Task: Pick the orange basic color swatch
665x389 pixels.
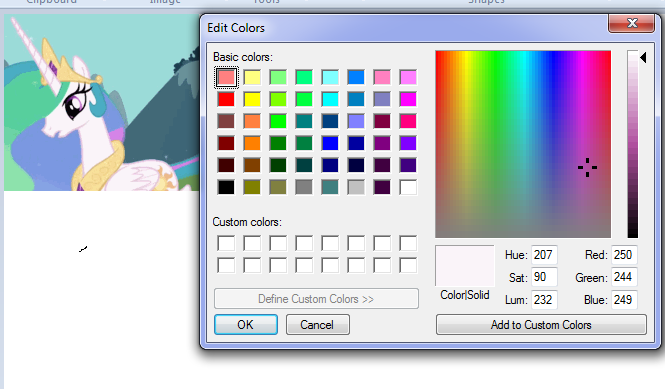Action: pyautogui.click(x=252, y=143)
